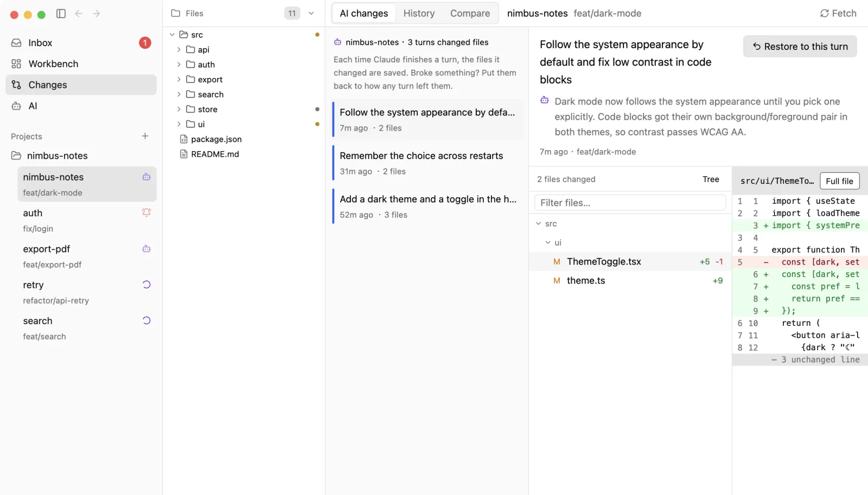The height and width of the screenshot is (495, 868).
Task: Add a new project with plus icon
Action: (x=145, y=136)
